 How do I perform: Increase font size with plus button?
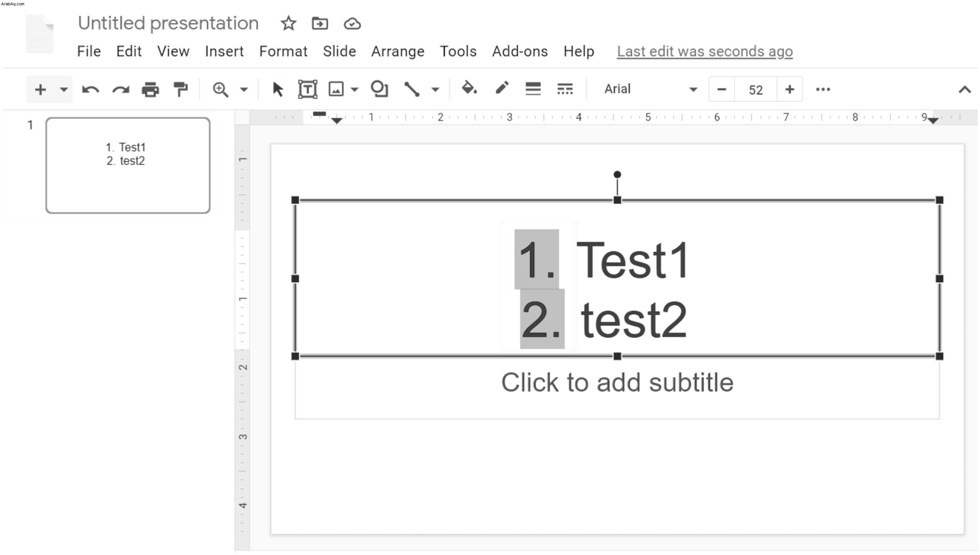click(790, 90)
